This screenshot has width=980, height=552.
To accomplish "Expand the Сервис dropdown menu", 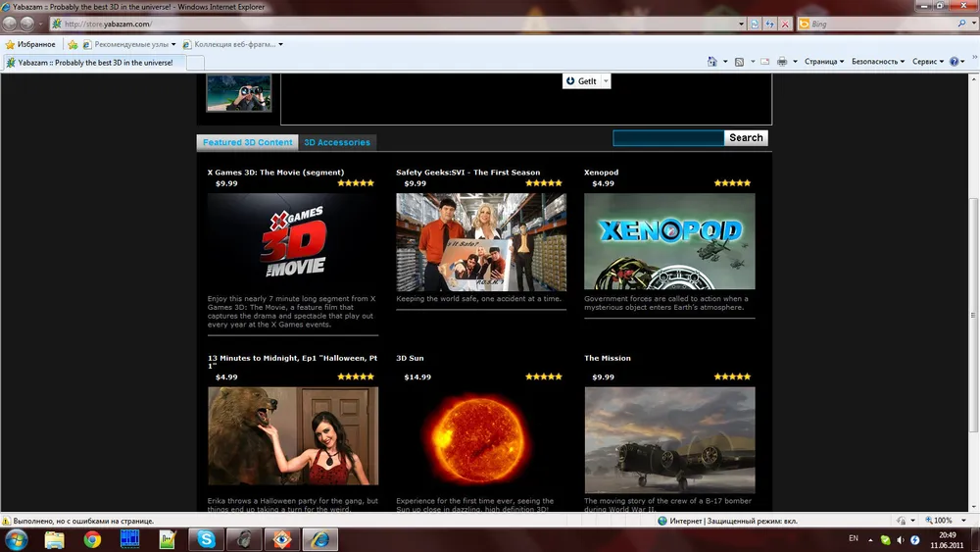I will pos(927,62).
